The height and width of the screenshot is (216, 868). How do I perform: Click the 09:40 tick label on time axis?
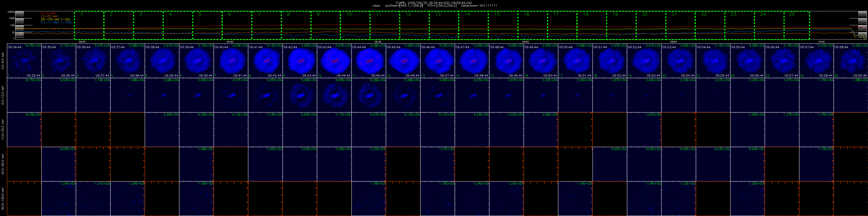click(x=230, y=41)
